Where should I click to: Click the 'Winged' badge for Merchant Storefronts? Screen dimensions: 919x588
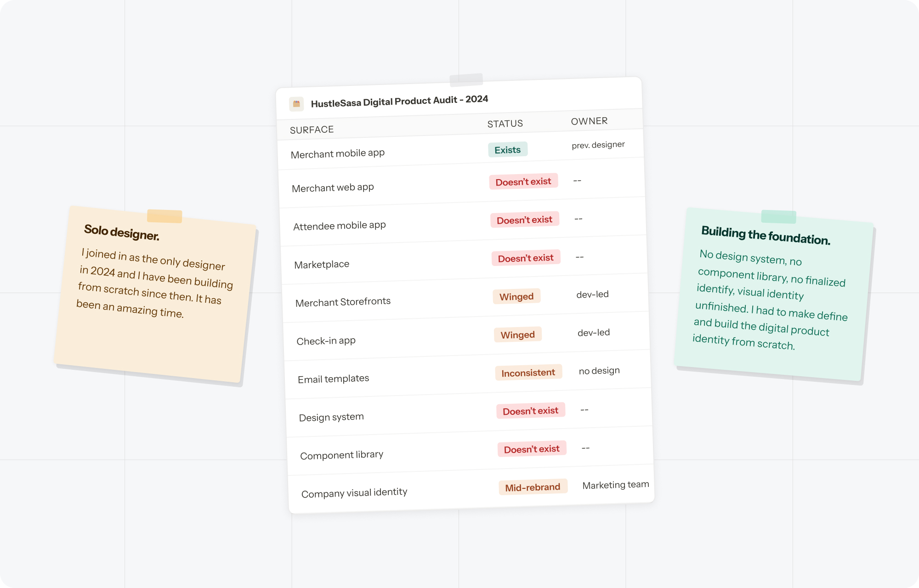point(516,296)
